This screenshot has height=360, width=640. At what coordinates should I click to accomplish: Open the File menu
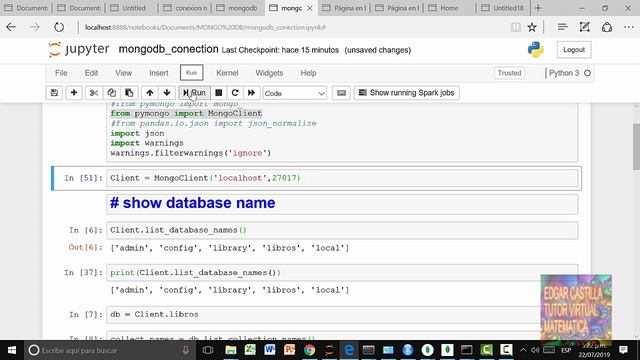(61, 73)
